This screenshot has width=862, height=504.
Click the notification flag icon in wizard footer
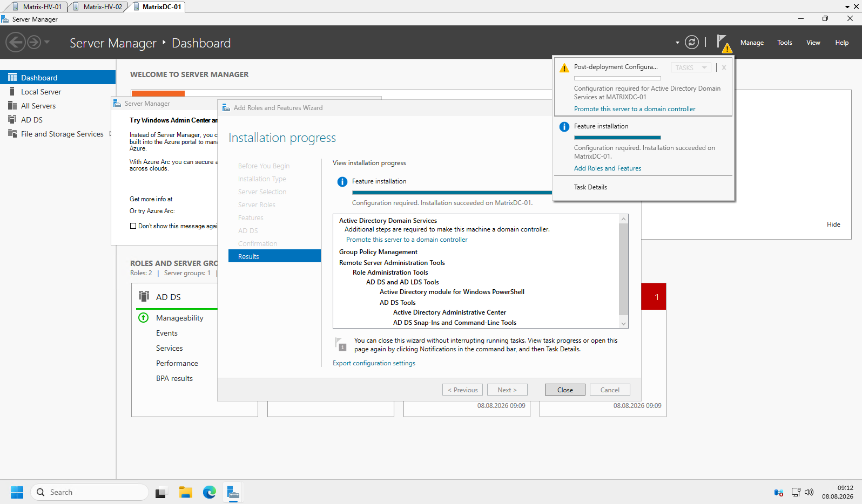341,344
